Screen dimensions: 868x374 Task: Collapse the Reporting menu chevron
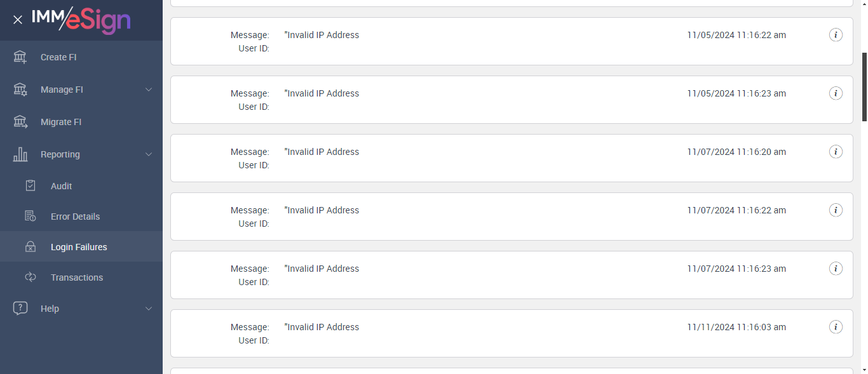tap(149, 154)
